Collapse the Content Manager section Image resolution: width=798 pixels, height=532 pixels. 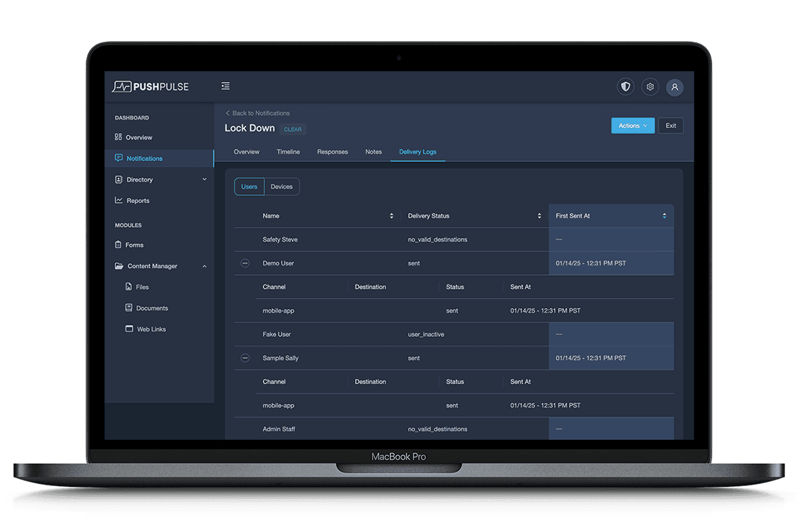(204, 266)
